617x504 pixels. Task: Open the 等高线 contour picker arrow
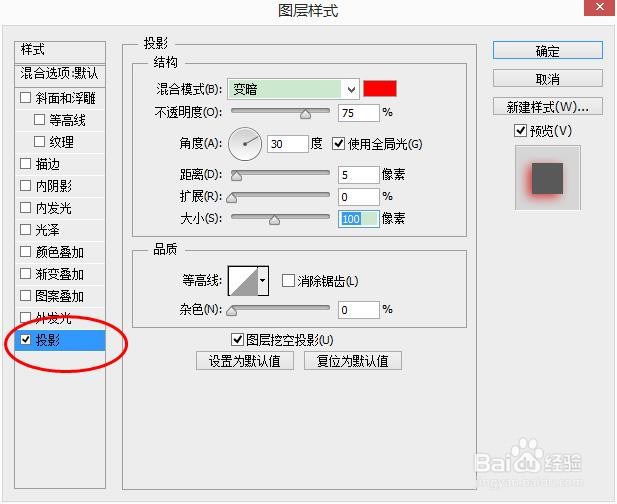pyautogui.click(x=263, y=281)
